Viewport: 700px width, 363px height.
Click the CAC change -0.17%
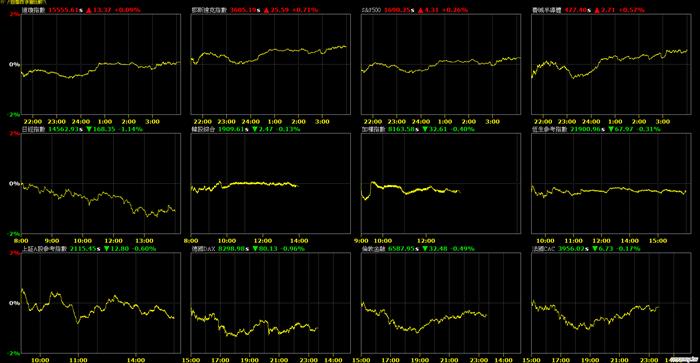[628, 248]
